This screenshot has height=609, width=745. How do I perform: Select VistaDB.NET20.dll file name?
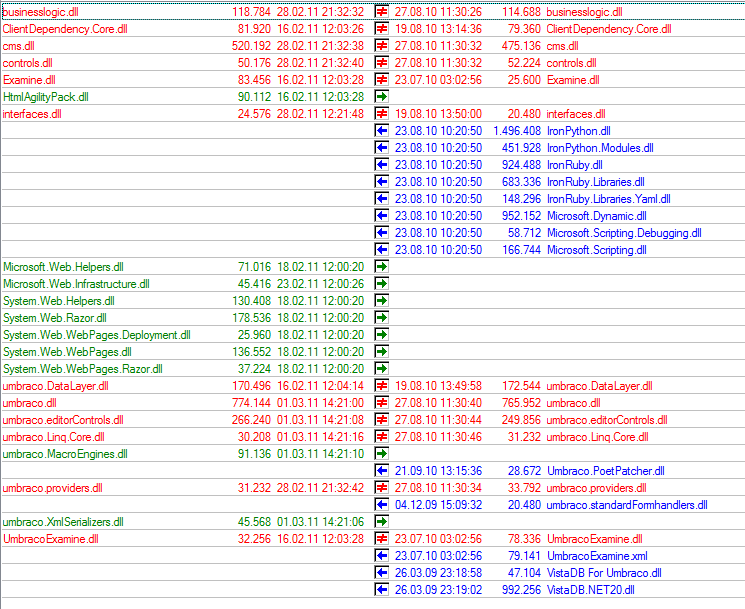coord(591,590)
